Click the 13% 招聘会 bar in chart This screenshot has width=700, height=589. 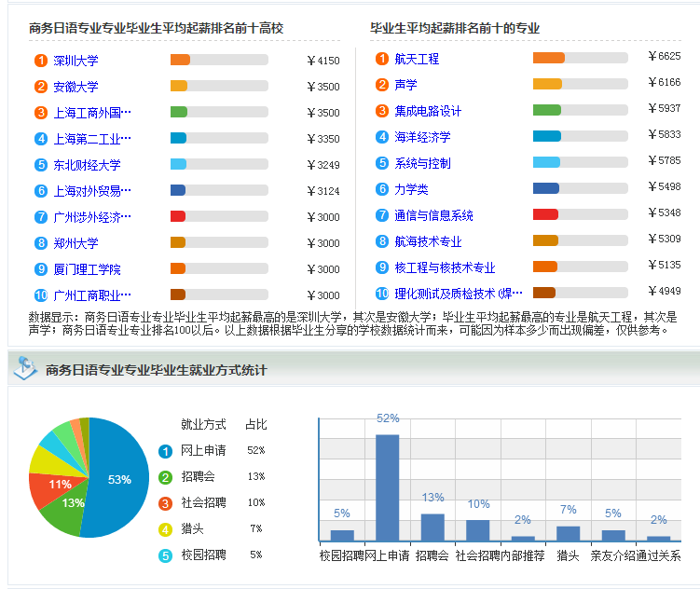pos(432,527)
